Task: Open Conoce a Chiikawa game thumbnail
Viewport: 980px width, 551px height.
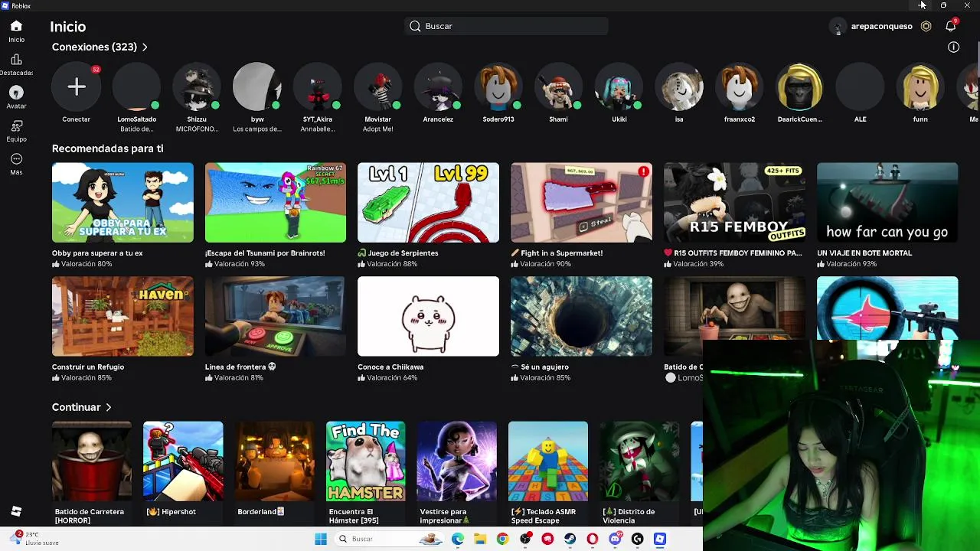Action: point(428,317)
